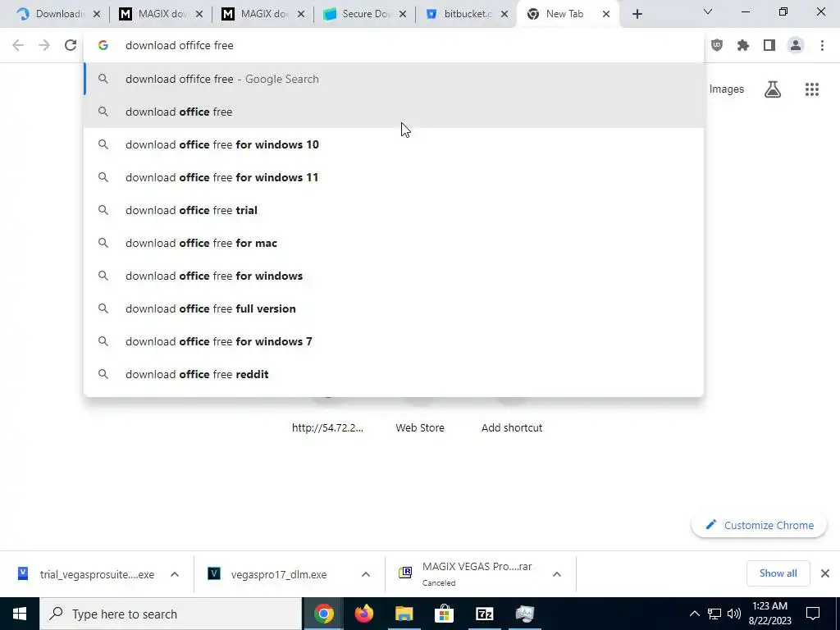Open 7-Zip from the taskbar
This screenshot has height=630, width=840.
click(484, 614)
